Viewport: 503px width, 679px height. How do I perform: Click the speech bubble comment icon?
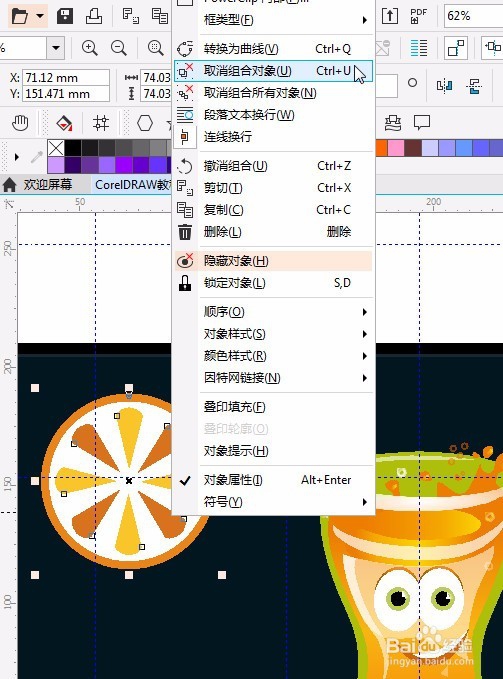pos(422,123)
